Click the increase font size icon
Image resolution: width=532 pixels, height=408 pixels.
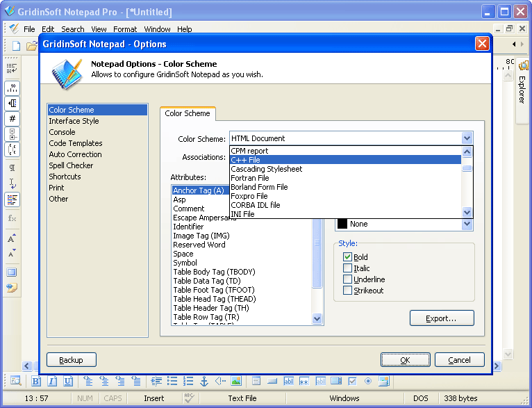pos(12,238)
